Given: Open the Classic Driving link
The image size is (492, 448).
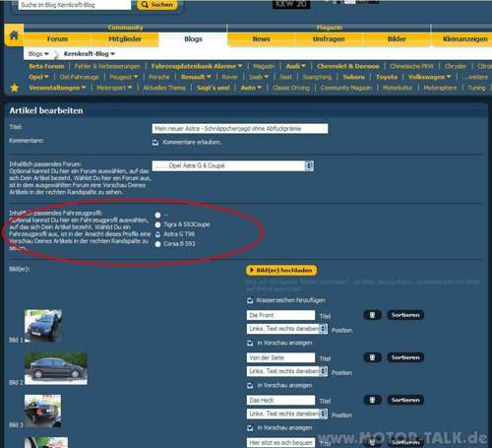Looking at the screenshot, I should coord(291,88).
